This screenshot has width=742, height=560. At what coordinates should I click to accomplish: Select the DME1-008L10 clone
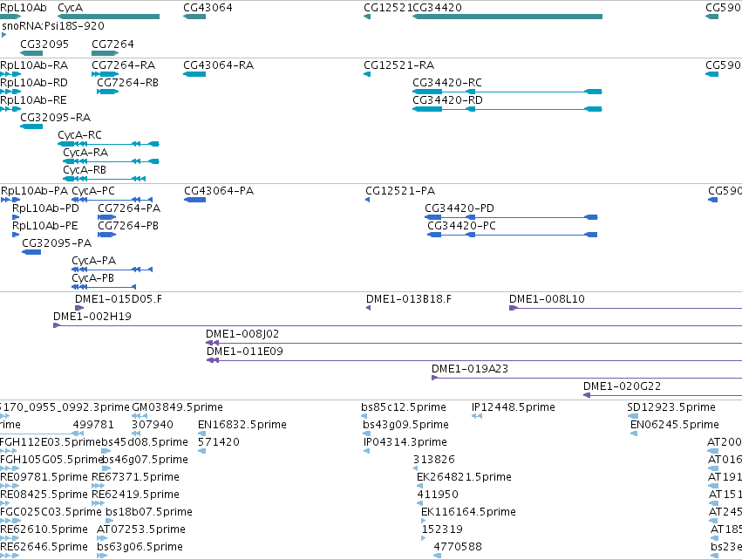coord(625,308)
